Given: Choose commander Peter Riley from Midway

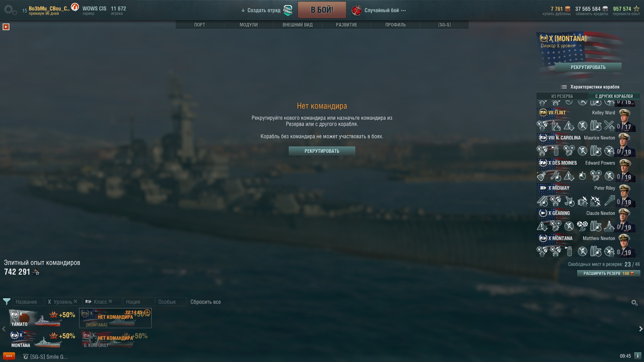Looking at the screenshot, I should click(x=588, y=195).
